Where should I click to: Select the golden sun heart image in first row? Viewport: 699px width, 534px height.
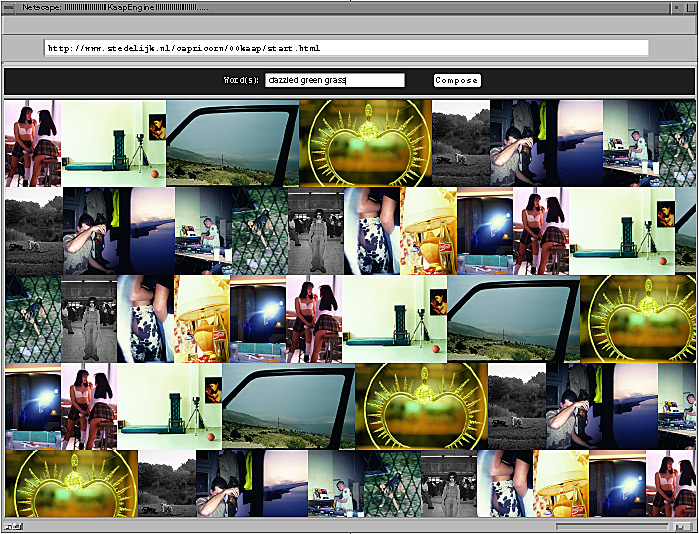[x=366, y=143]
